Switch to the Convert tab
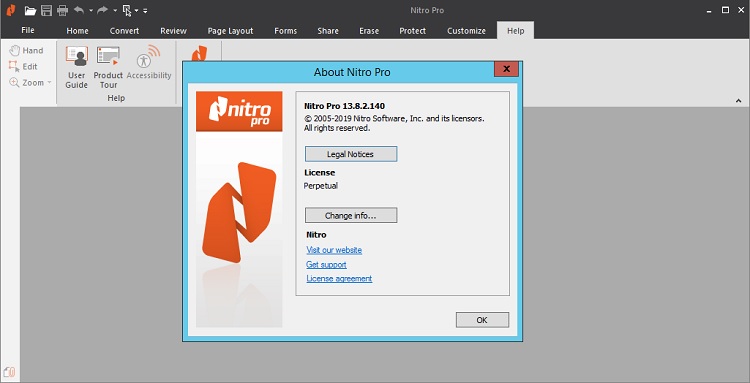Screen dimensions: 750x383 [x=124, y=31]
